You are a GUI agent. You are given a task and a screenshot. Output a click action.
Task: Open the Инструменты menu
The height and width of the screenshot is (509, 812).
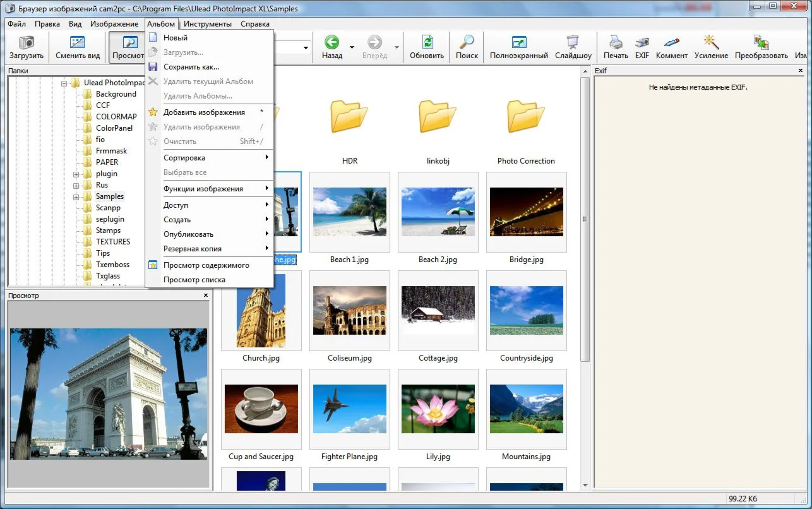(x=207, y=24)
